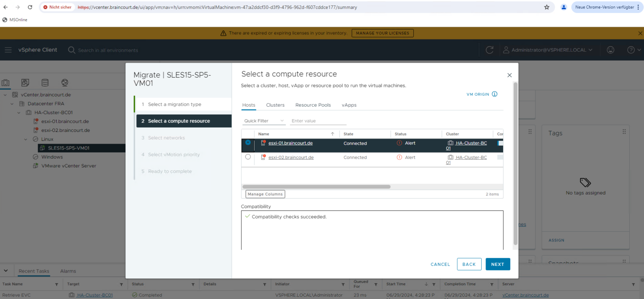Refresh the vSphere Client inventory
This screenshot has height=299, width=644.
click(x=489, y=50)
